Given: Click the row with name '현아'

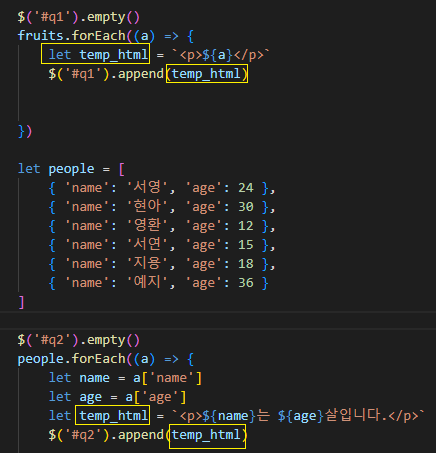Looking at the screenshot, I should pos(162,207).
